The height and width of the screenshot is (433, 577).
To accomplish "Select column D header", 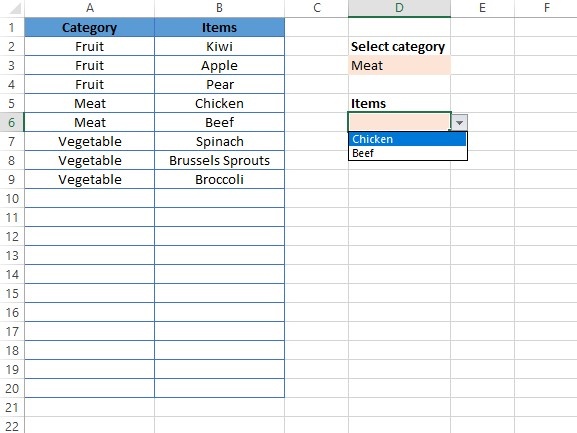I will 399,8.
